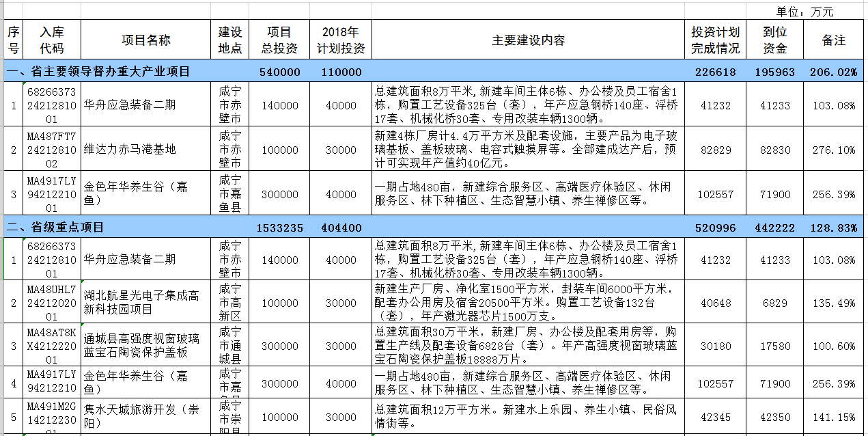
Task: Select the 到位资金 column header
Action: 775,40
